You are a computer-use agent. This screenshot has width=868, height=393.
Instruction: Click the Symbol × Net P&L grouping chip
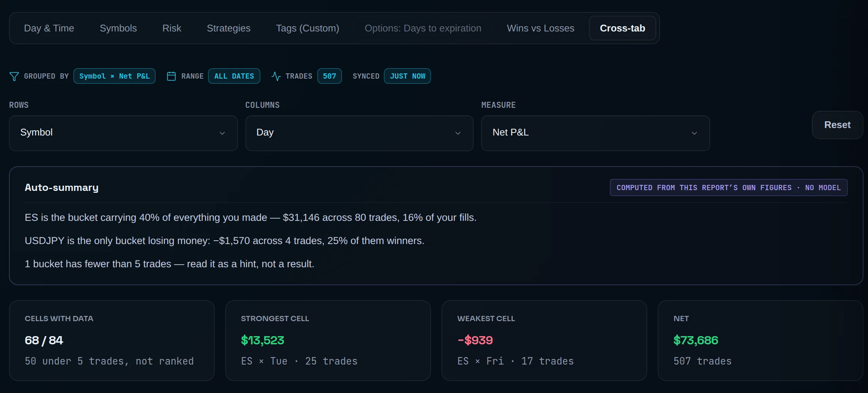point(114,76)
